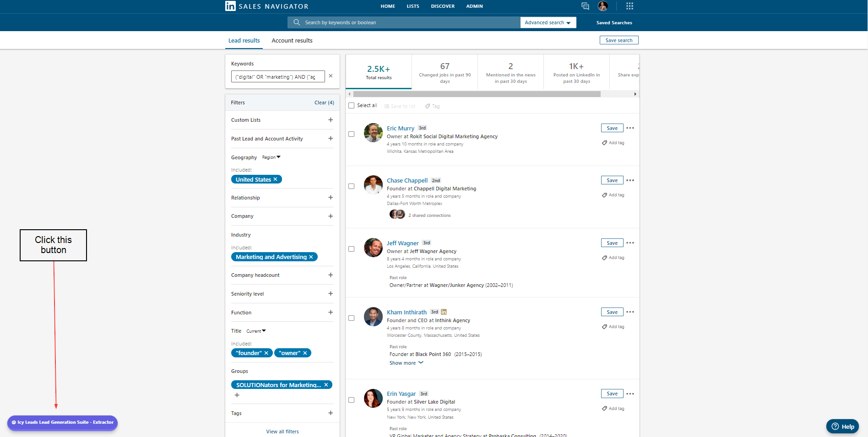
Task: Select Chase Chappell's checkbox
Action: click(352, 186)
